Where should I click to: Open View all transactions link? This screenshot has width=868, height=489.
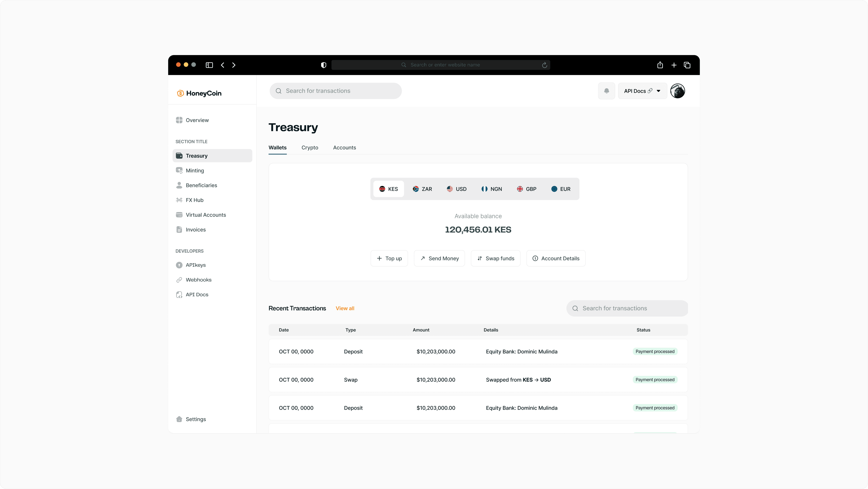pyautogui.click(x=345, y=308)
